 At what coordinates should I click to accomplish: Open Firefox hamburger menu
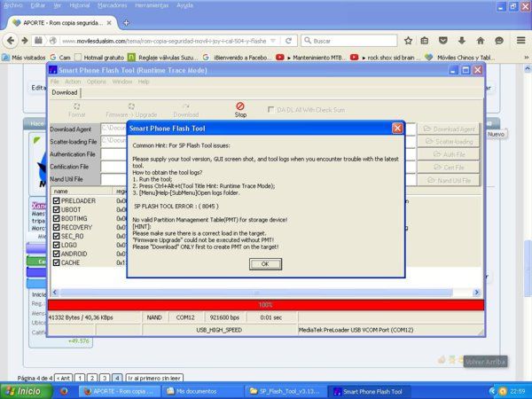[521, 41]
